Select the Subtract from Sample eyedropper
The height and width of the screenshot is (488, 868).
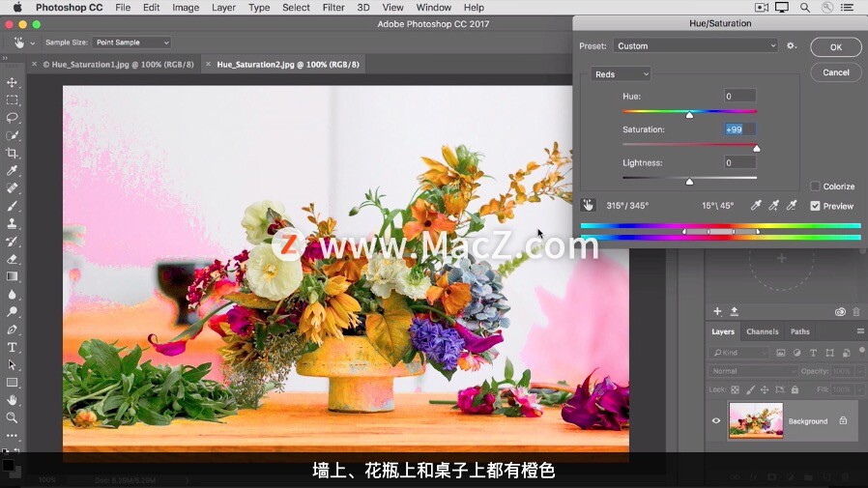(x=792, y=205)
